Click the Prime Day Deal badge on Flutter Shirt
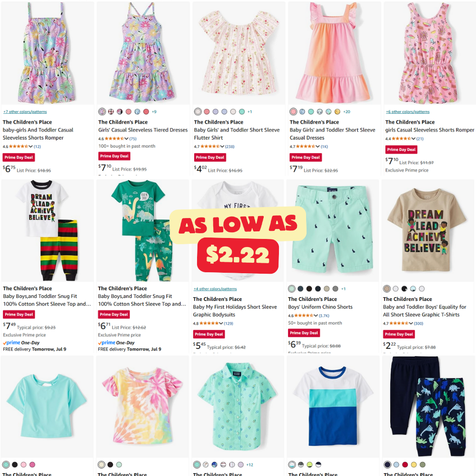The height and width of the screenshot is (476, 476). point(210,157)
